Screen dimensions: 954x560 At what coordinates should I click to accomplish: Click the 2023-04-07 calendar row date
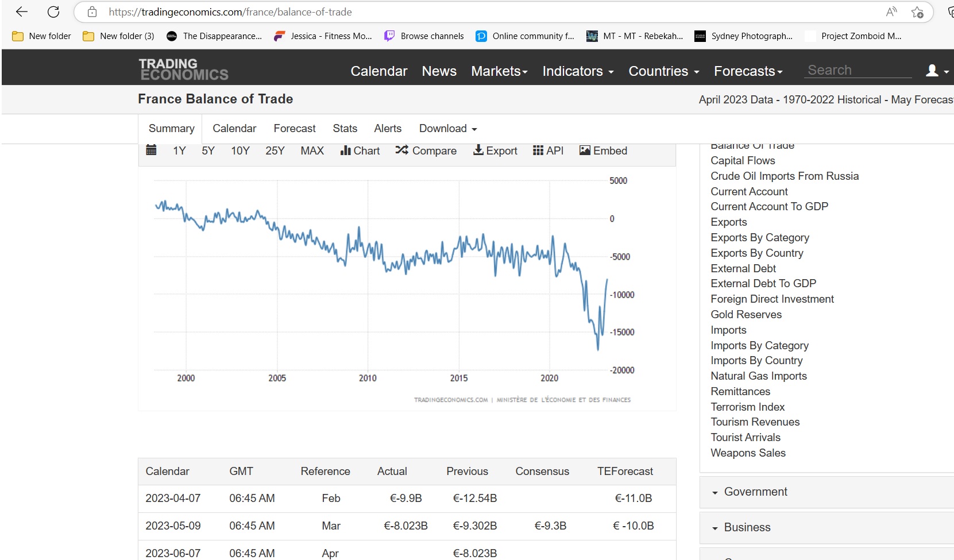pyautogui.click(x=173, y=498)
